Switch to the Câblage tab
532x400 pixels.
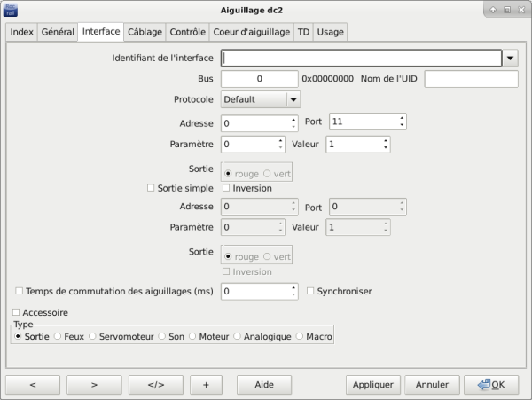point(145,31)
